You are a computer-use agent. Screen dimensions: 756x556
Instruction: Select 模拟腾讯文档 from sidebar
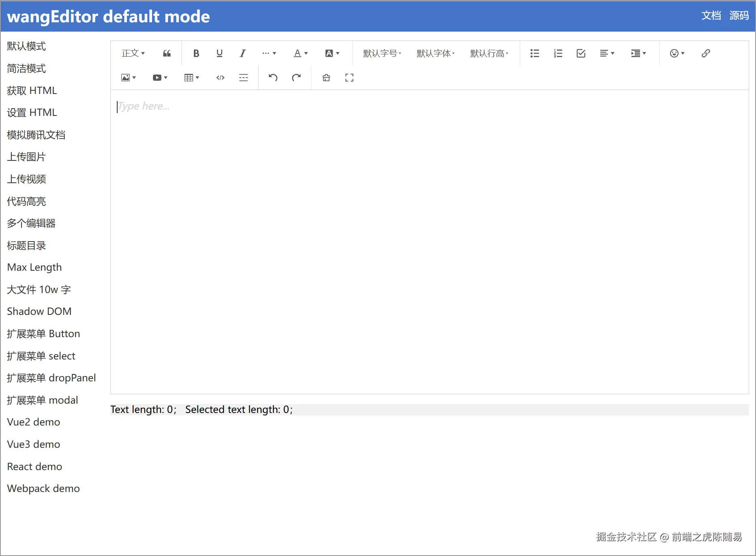point(36,135)
